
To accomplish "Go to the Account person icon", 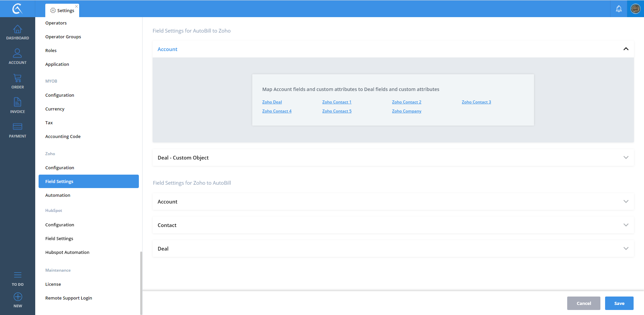I will pyautogui.click(x=17, y=53).
